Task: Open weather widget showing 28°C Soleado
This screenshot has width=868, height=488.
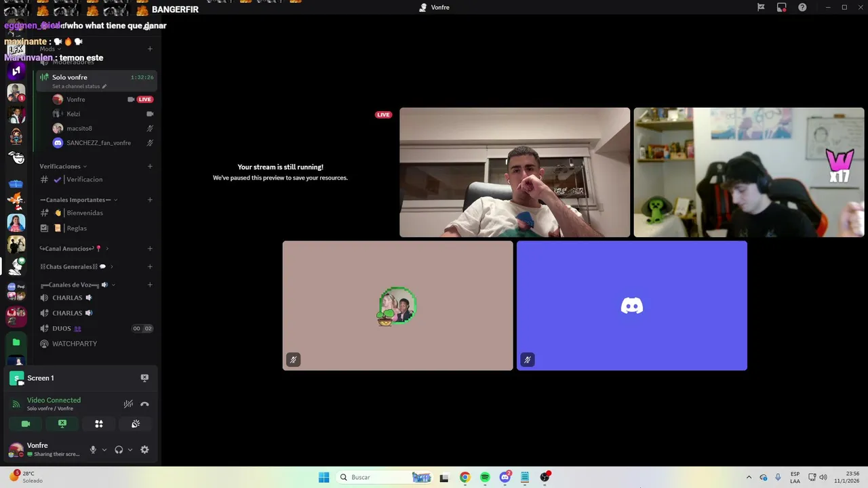Action: (25, 477)
